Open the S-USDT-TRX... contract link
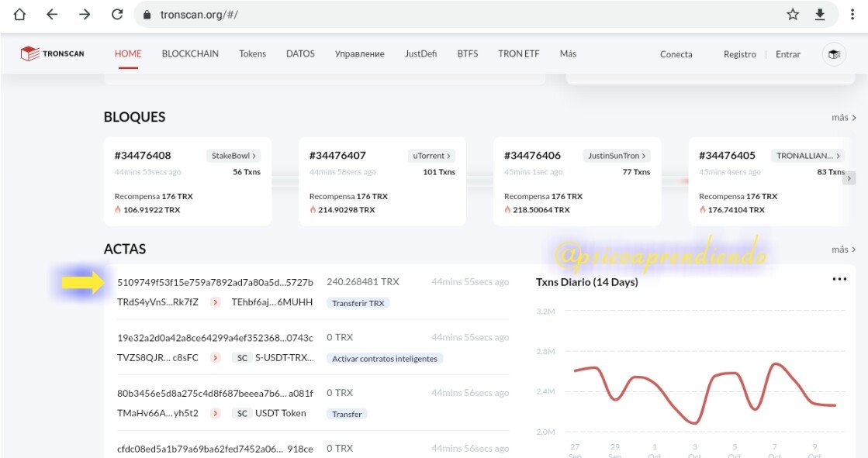868x458 pixels. click(285, 357)
